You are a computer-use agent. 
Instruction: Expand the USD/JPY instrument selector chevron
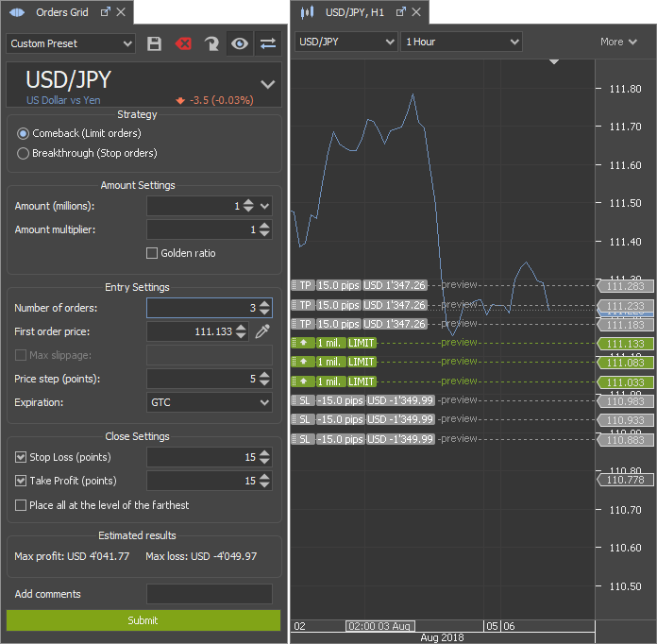click(268, 84)
